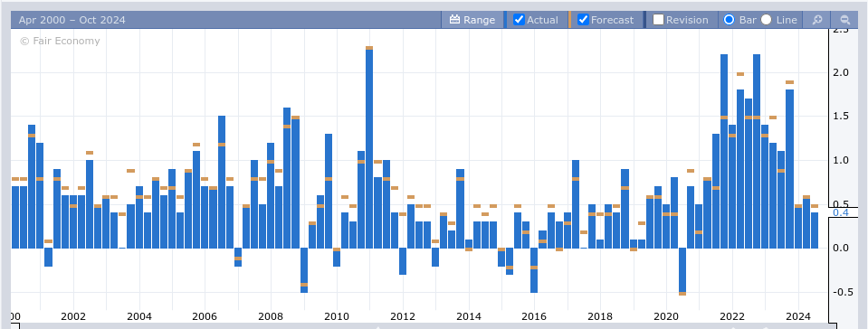Click the 2024 x-axis label
This screenshot has width=868, height=329.
point(798,317)
